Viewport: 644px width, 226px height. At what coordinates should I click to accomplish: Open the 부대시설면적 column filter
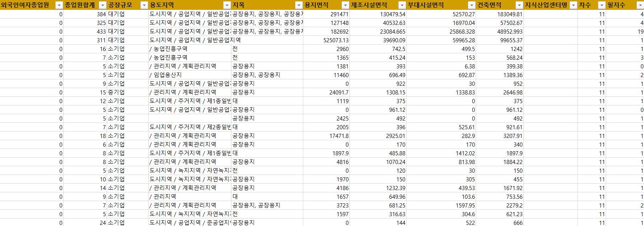click(471, 5)
